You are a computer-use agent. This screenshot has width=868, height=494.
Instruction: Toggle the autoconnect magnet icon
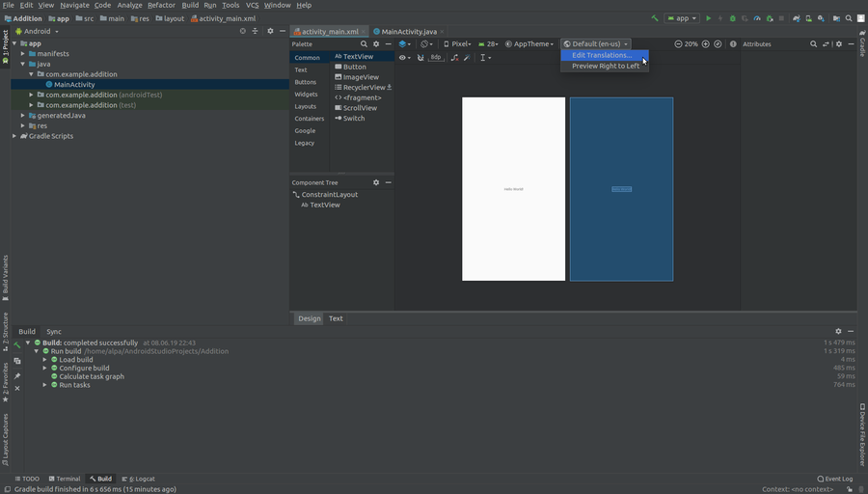420,58
